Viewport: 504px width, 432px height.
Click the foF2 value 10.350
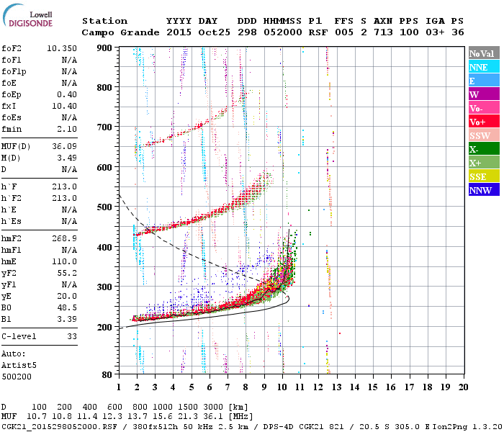pyautogui.click(x=62, y=48)
